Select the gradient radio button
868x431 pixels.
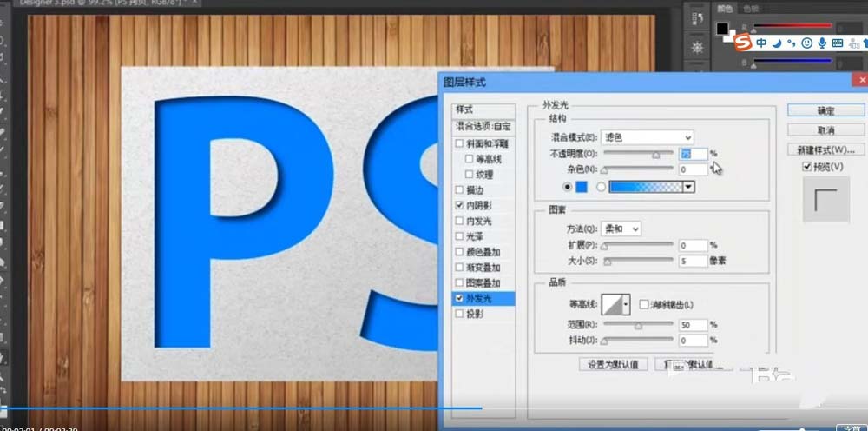601,187
